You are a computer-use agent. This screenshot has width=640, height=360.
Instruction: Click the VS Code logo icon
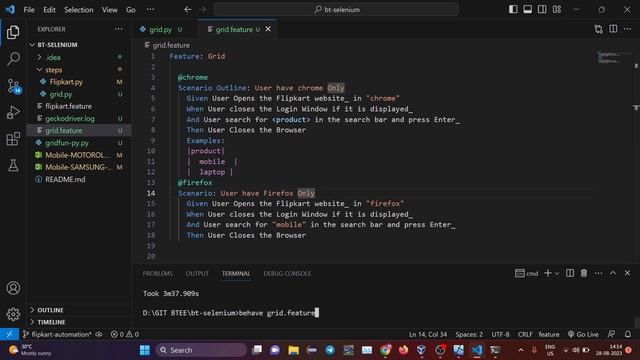click(10, 9)
